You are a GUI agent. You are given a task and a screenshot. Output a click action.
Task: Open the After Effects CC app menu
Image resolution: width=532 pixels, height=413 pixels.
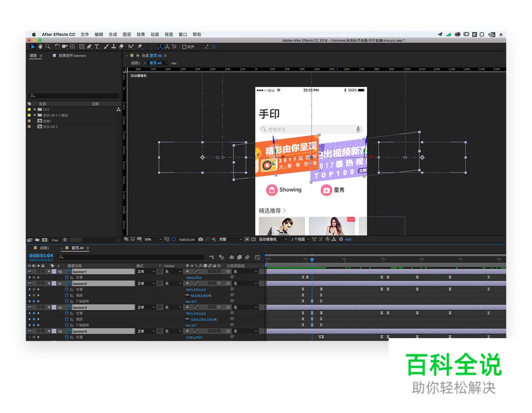coord(59,35)
